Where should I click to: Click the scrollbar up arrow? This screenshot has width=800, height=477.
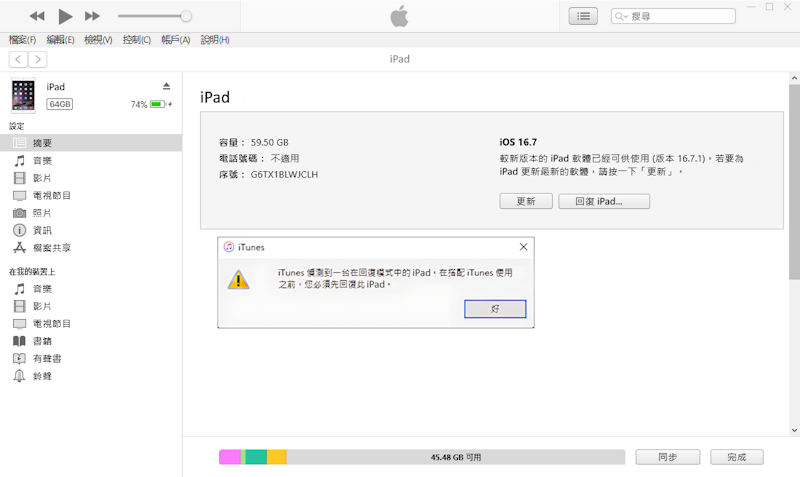pos(794,78)
